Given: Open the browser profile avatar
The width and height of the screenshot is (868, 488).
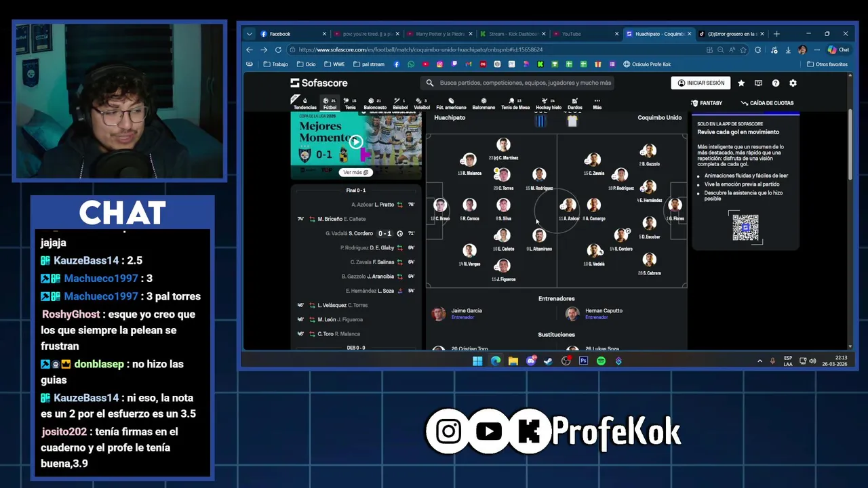Looking at the screenshot, I should (x=802, y=49).
